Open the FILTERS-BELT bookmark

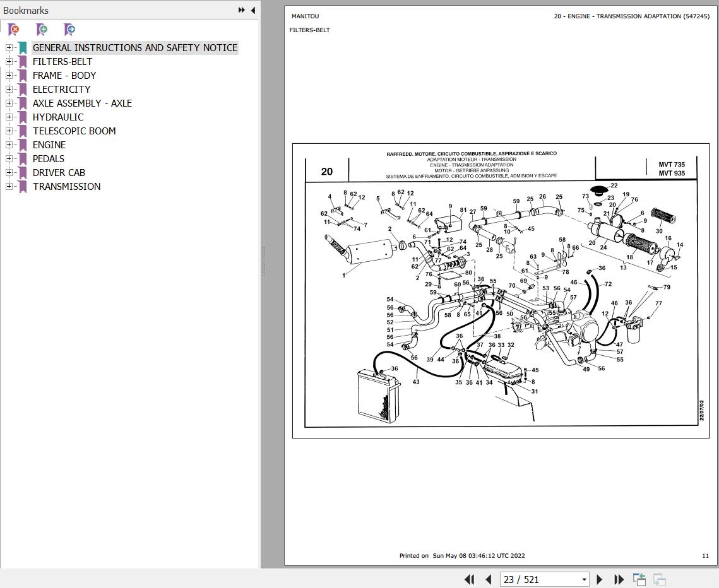62,61
